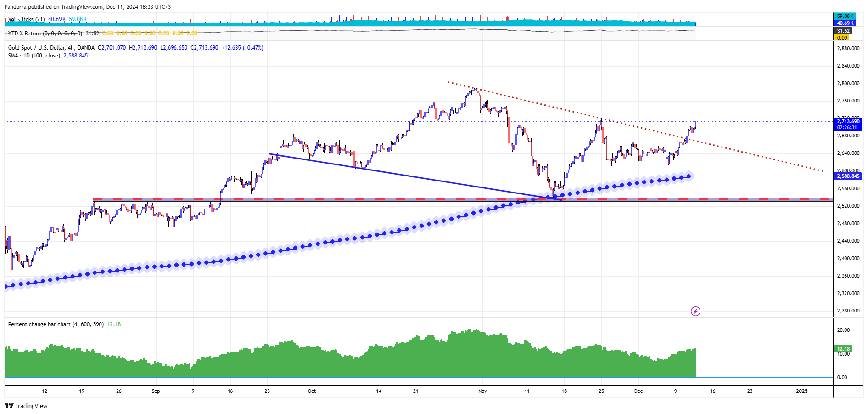This screenshot has width=868, height=414.
Task: Click the 20.00 label on percent change axis
Action: (x=843, y=330)
